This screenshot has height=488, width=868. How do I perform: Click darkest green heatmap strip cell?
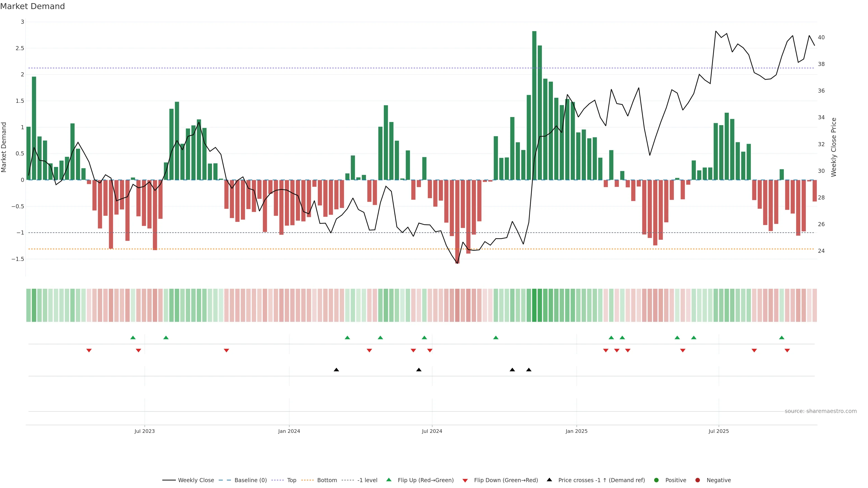coord(534,305)
